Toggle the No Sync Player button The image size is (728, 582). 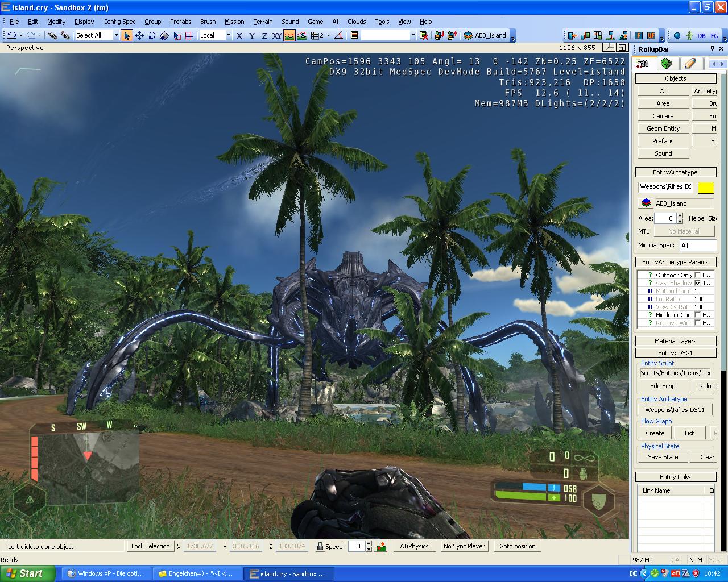click(x=464, y=546)
